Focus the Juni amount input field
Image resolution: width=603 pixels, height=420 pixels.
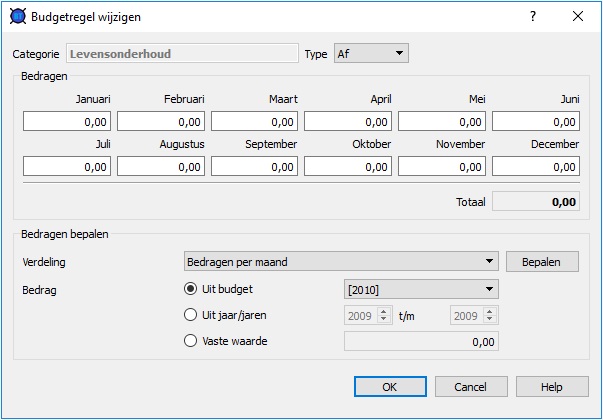click(x=536, y=122)
